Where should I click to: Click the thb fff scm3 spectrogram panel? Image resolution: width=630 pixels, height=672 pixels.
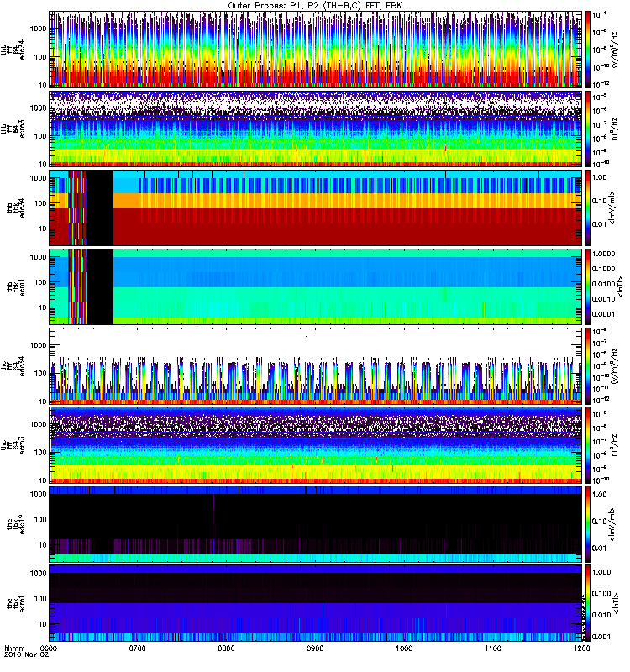(x=316, y=129)
